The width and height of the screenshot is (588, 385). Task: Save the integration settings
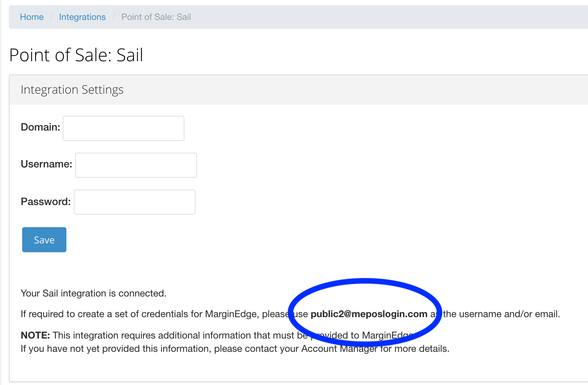[x=44, y=240]
